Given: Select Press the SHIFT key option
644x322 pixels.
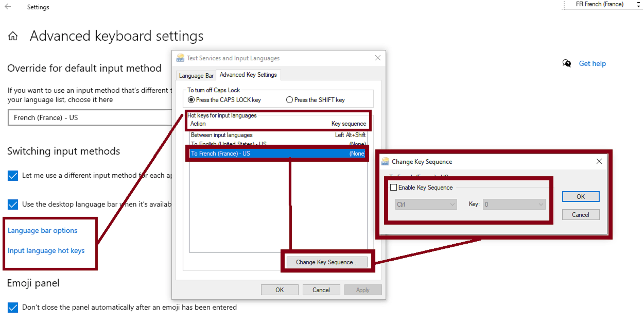Looking at the screenshot, I should pyautogui.click(x=289, y=100).
